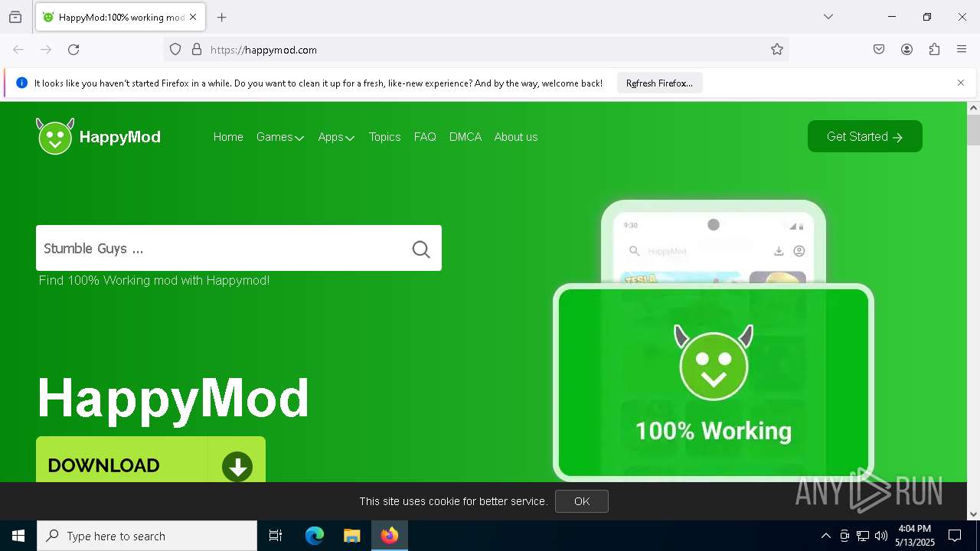Viewport: 980px width, 551px height.
Task: Click the search magnifier icon
Action: 421,249
